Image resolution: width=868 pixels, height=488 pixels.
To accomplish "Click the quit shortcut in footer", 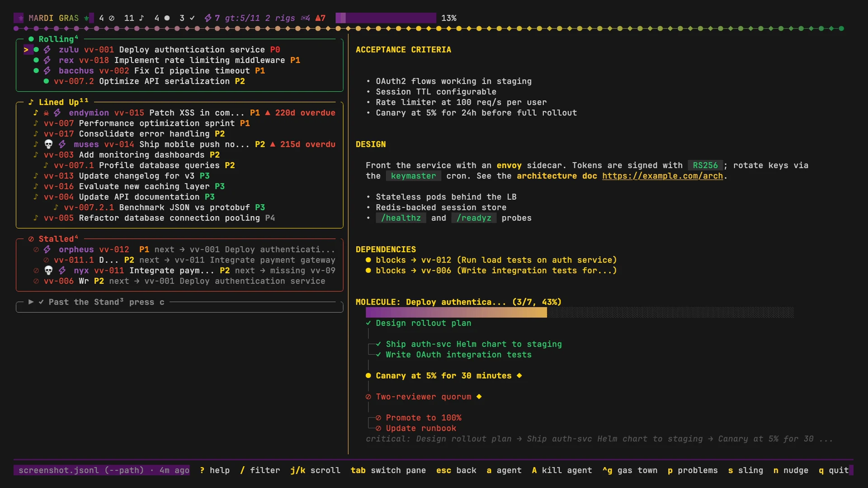I will [834, 470].
